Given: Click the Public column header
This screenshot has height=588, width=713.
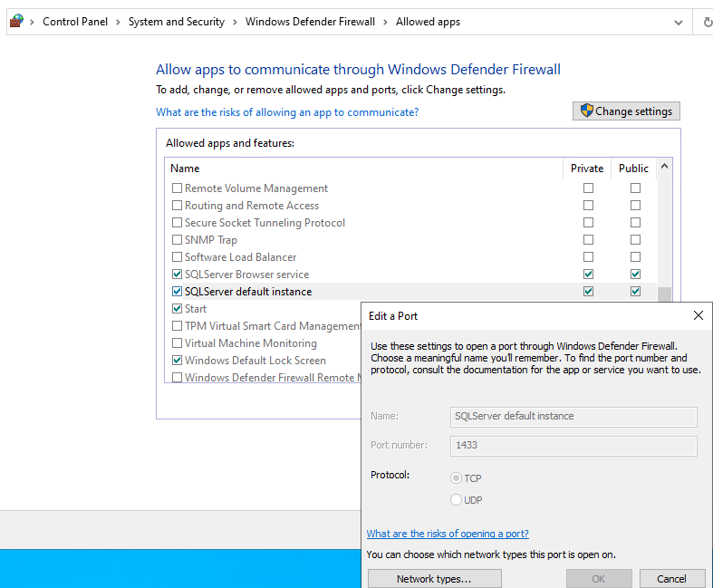Looking at the screenshot, I should (x=633, y=169).
